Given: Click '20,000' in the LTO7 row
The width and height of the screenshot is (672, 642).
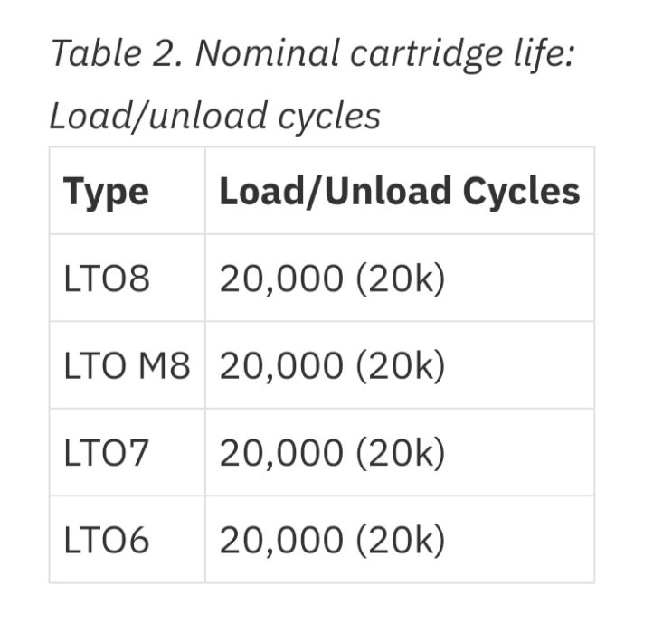Looking at the screenshot, I should (x=281, y=455).
